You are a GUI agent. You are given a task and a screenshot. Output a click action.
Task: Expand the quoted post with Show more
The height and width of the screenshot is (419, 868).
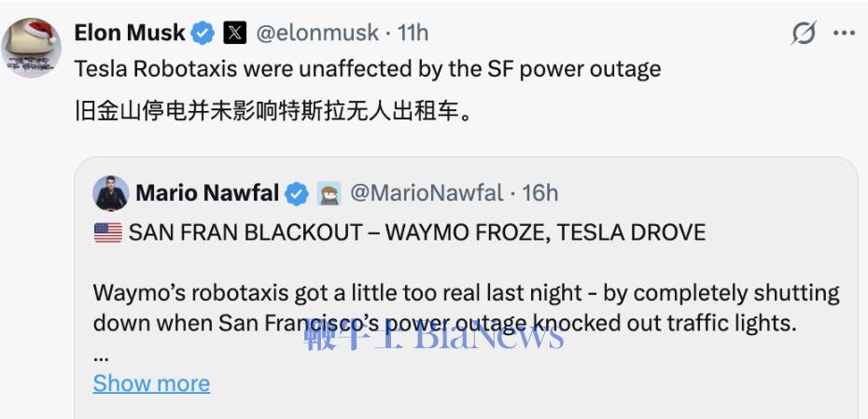click(151, 384)
